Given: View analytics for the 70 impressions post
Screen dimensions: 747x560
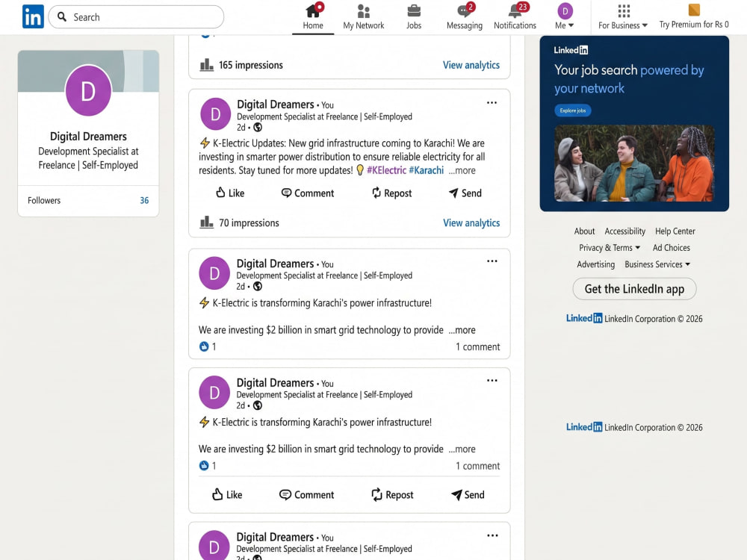Looking at the screenshot, I should pyautogui.click(x=471, y=223).
